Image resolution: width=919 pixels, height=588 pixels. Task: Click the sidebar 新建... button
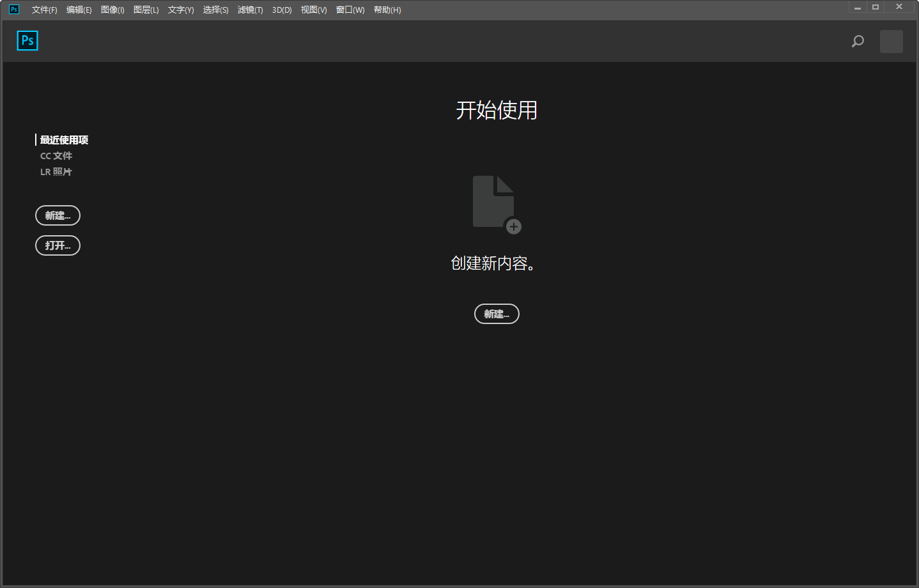pyautogui.click(x=58, y=215)
